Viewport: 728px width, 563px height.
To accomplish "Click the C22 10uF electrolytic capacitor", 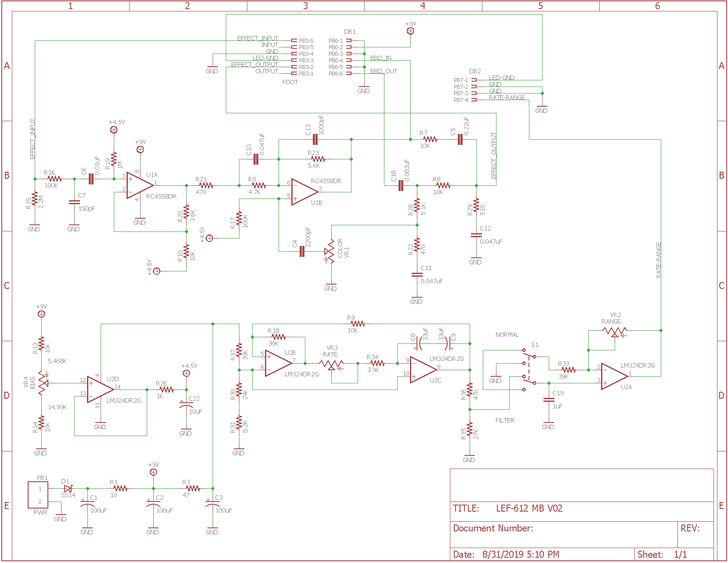I will tap(186, 405).
